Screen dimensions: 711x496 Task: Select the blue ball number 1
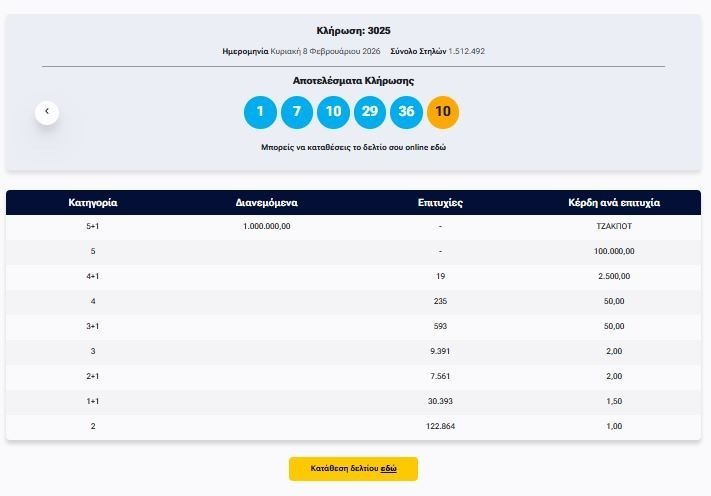(x=260, y=112)
